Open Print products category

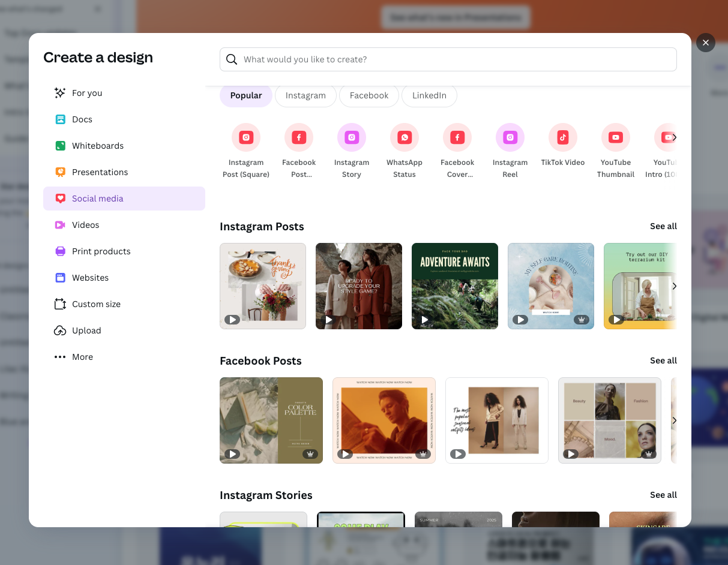124,251
